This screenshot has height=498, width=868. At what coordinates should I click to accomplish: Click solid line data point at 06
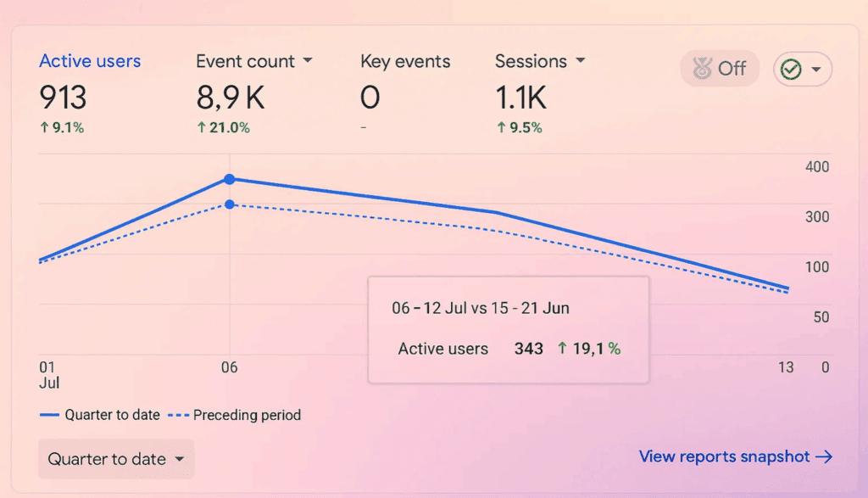pyautogui.click(x=230, y=179)
